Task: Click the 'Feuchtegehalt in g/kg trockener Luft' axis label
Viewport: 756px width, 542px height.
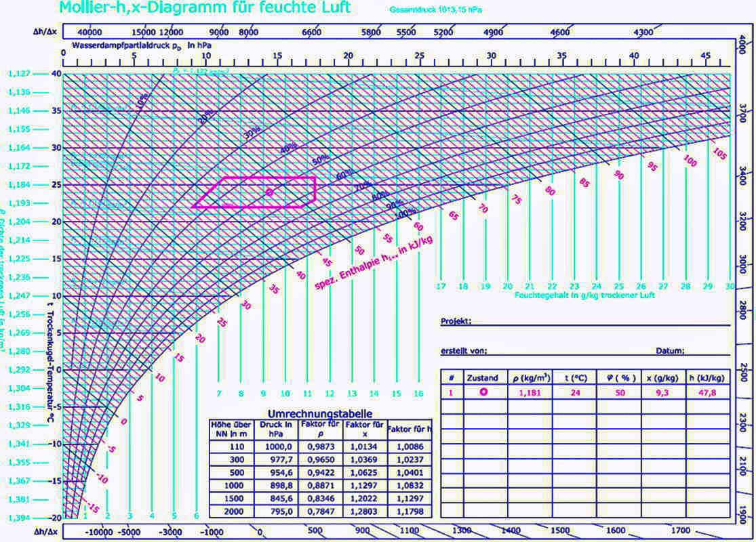Action: coord(584,295)
